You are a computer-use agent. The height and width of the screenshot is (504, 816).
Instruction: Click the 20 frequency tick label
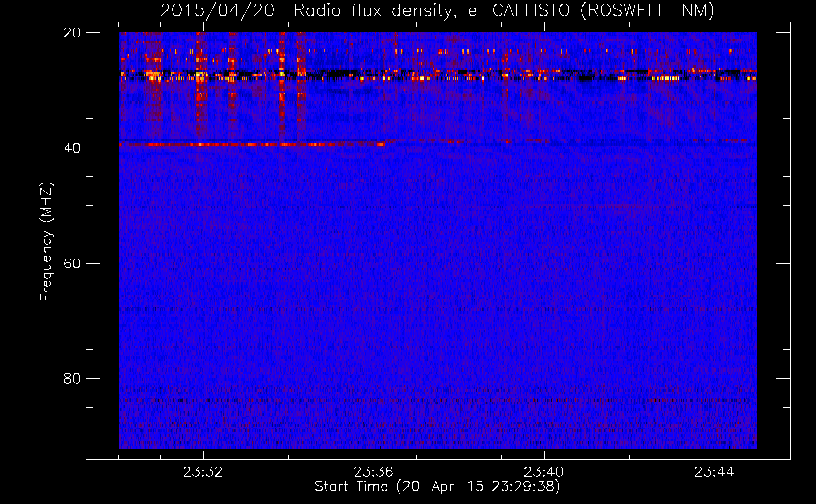coord(72,33)
